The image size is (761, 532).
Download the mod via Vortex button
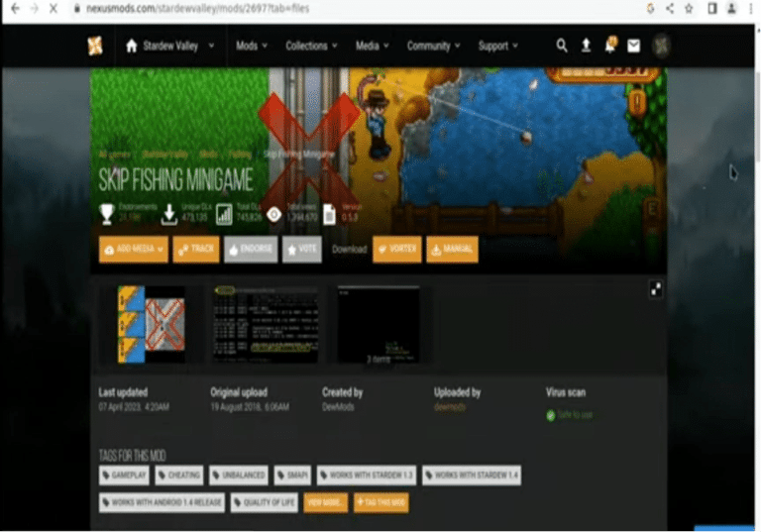(396, 250)
